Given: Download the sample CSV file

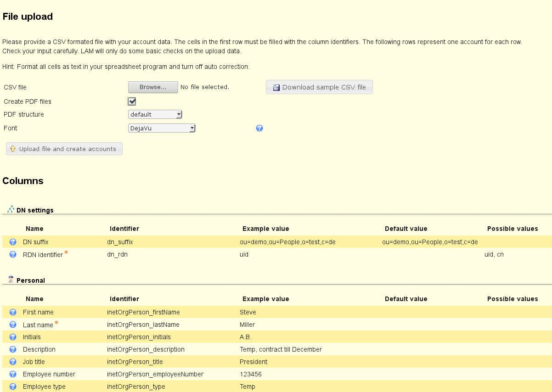Looking at the screenshot, I should point(319,87).
